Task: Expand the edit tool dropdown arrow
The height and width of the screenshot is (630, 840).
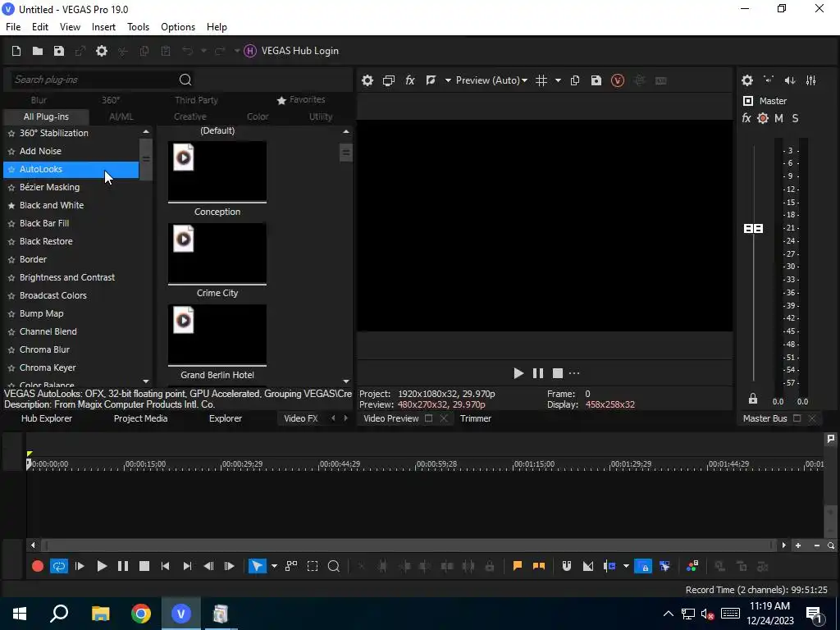Action: point(274,566)
